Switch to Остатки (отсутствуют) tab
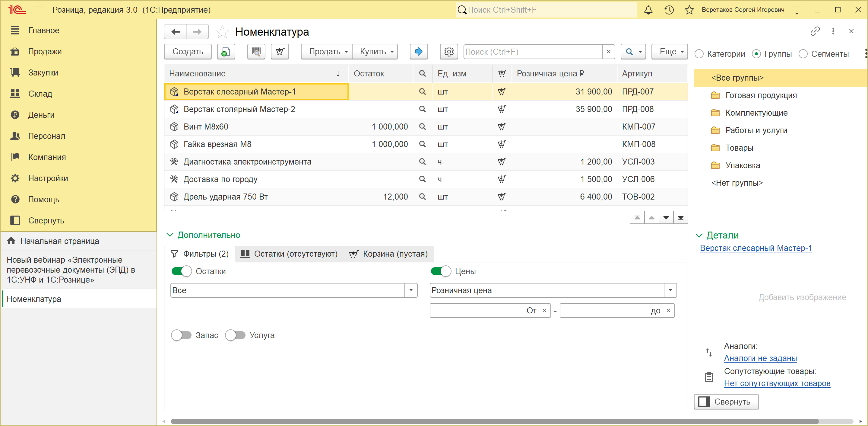 pyautogui.click(x=289, y=254)
